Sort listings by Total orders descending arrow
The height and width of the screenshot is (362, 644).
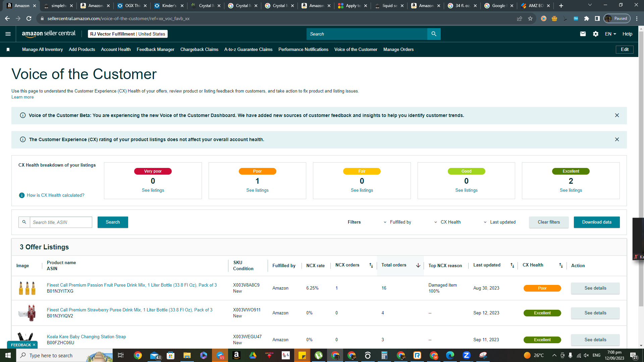[418, 265]
